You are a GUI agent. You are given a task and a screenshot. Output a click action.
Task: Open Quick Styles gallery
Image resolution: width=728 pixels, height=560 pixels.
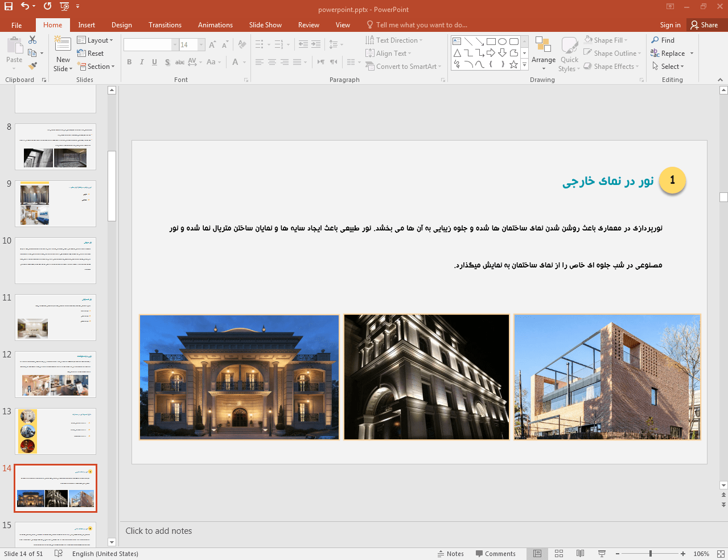point(569,54)
